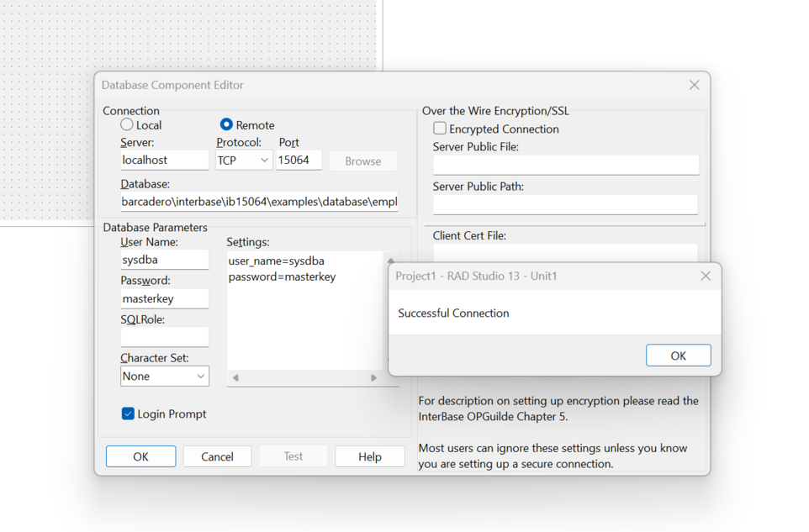This screenshot has height=532, width=809.
Task: Open the Protocol TCP dropdown
Action: (x=244, y=161)
